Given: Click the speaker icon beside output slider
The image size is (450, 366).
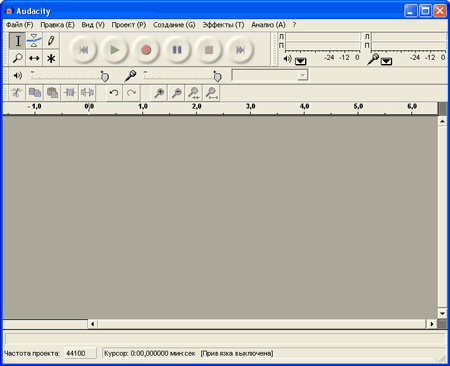Looking at the screenshot, I should tap(18, 76).
